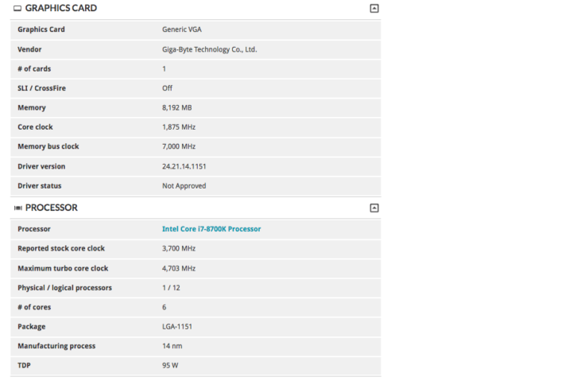Select the LGA-1151 package value
Viewport: 588px width, 381px height.
177,326
